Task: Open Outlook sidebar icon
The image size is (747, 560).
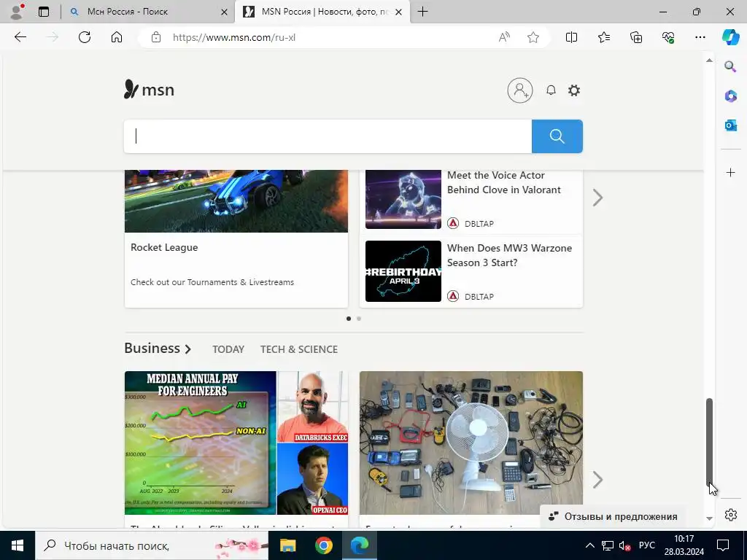Action: pyautogui.click(x=730, y=125)
